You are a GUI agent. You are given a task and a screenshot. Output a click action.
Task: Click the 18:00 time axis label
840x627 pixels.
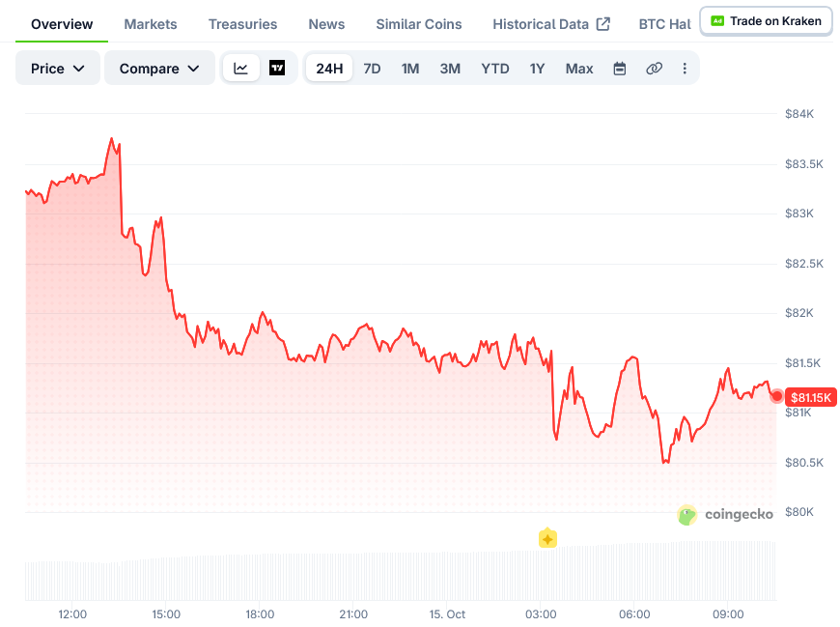pos(260,614)
